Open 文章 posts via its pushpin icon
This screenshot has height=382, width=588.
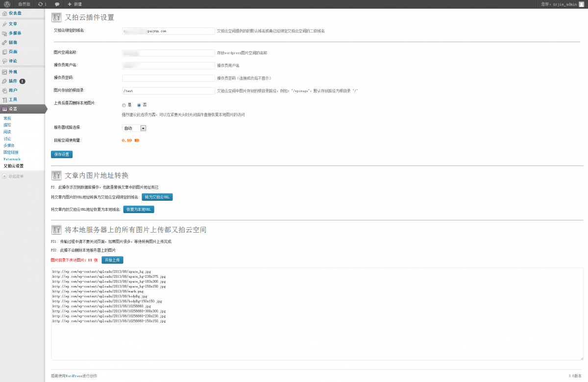[x=5, y=24]
